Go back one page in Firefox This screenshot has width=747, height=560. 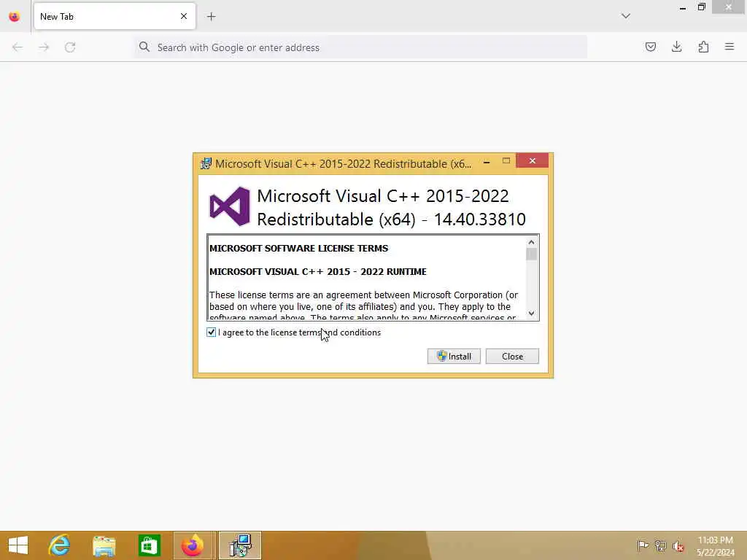point(18,47)
